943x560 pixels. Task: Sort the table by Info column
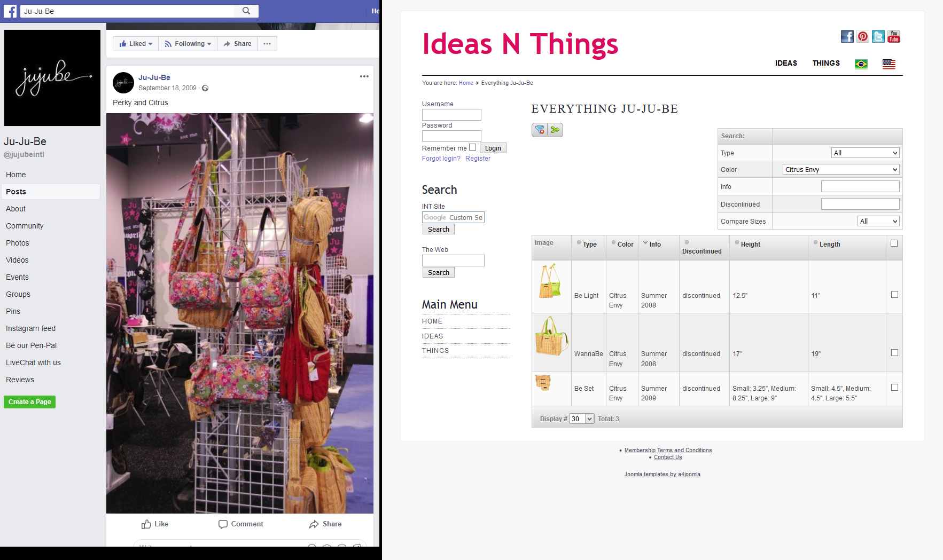[x=655, y=244]
